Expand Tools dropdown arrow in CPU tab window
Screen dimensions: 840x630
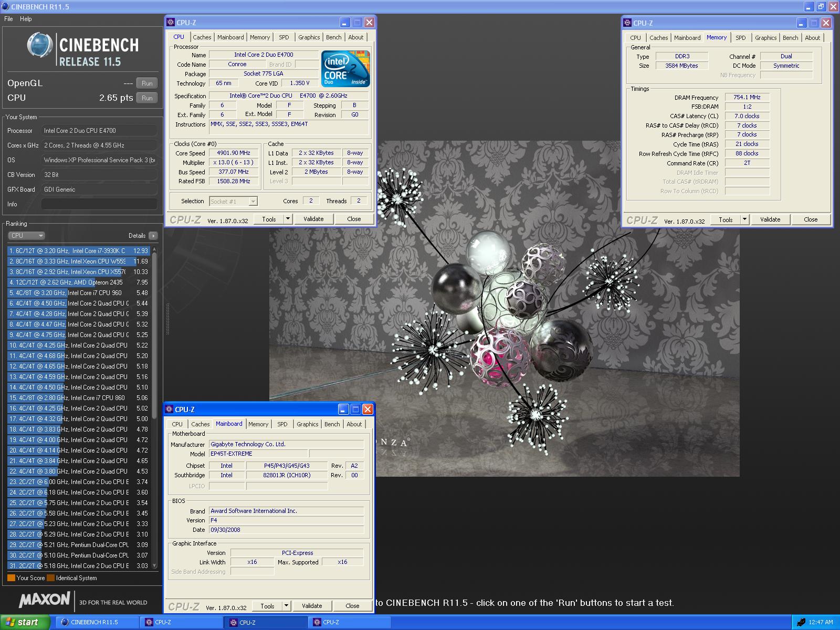point(288,219)
